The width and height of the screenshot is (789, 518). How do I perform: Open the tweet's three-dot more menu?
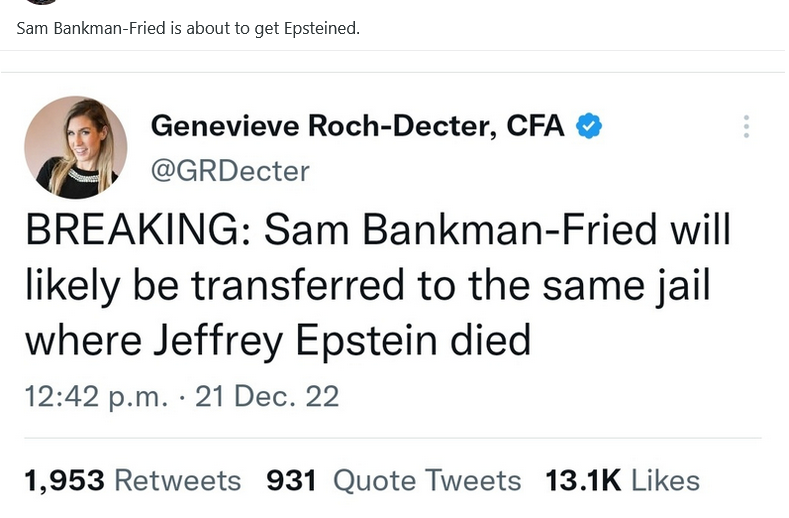pos(746,127)
